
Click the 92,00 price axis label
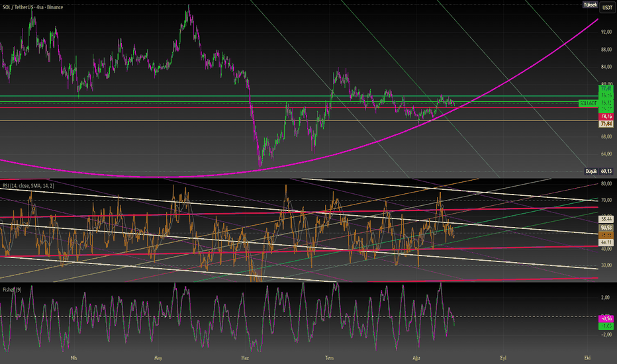606,32
